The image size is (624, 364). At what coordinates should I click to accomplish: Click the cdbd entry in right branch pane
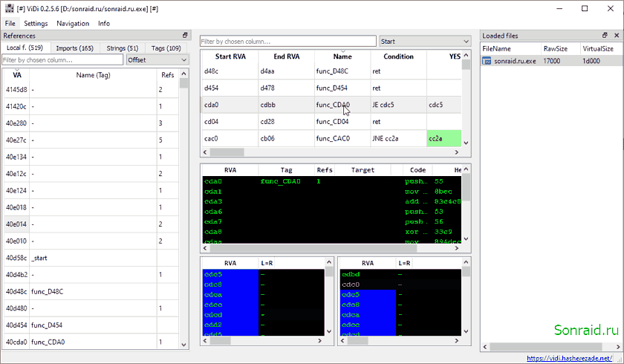[368, 275]
